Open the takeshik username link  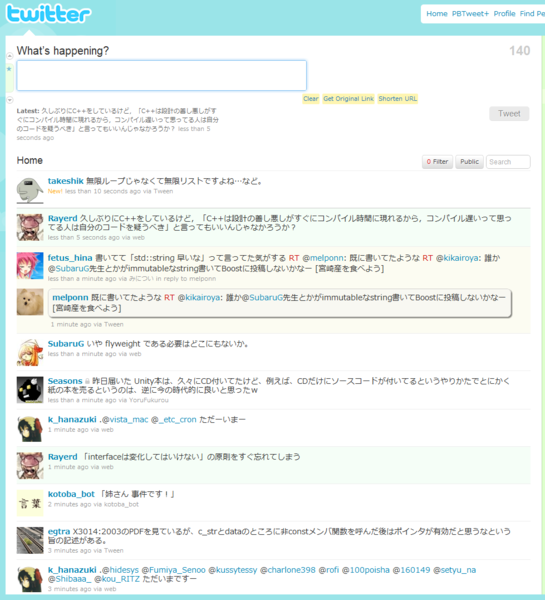(x=65, y=181)
